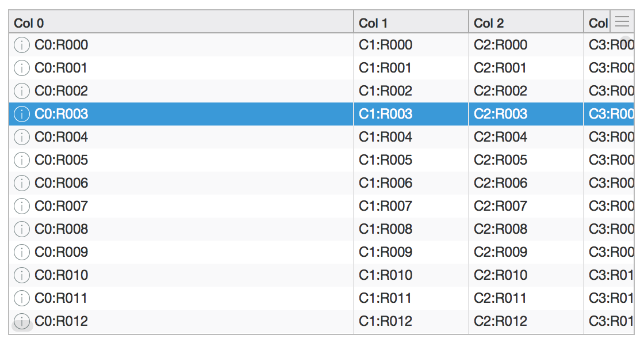
Task: Open the info icon next to C0:R002
Action: click(22, 91)
